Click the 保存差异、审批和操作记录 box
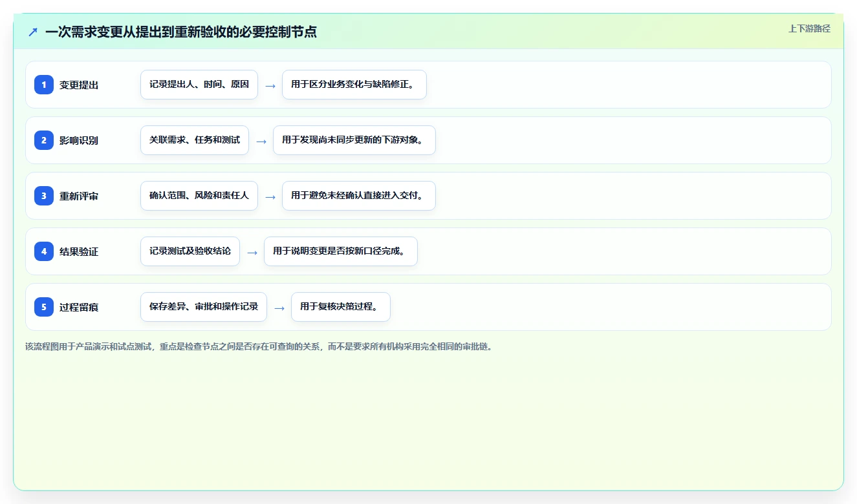This screenshot has width=857, height=504. [x=204, y=307]
